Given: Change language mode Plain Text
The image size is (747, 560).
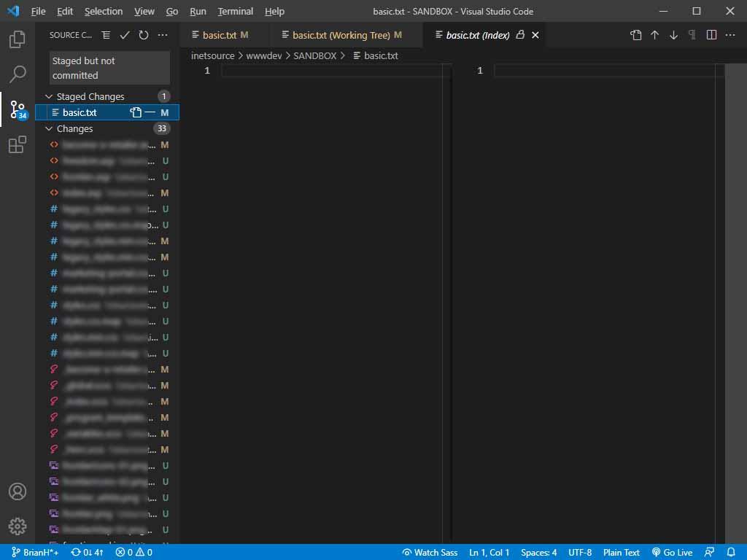Looking at the screenshot, I should tap(622, 553).
